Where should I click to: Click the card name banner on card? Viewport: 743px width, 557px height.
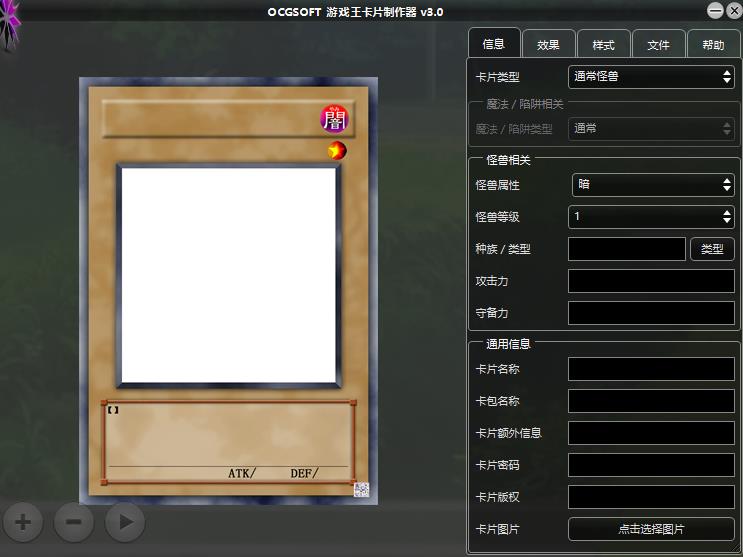tap(228, 119)
